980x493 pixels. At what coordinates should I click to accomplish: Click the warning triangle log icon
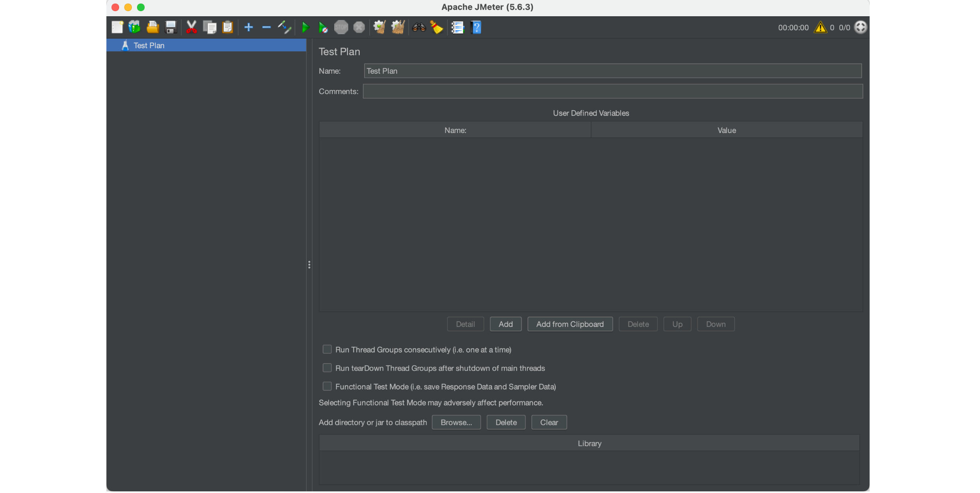(820, 27)
